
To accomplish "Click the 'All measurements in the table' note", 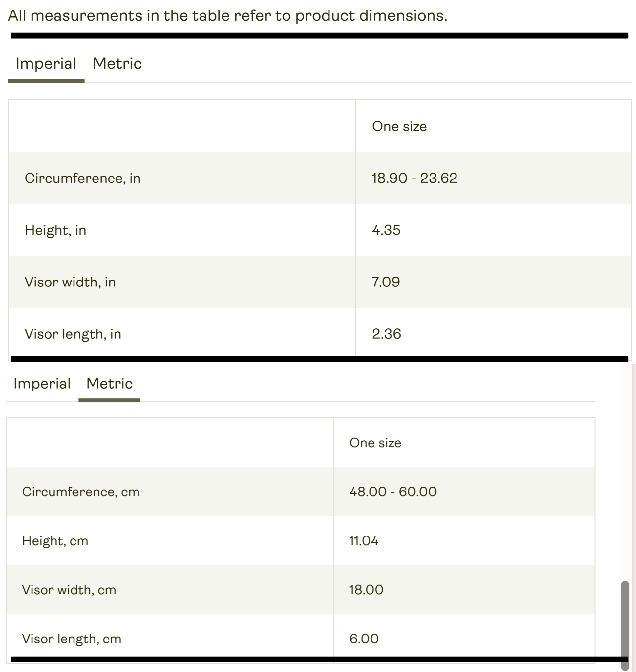I will 227,16.
